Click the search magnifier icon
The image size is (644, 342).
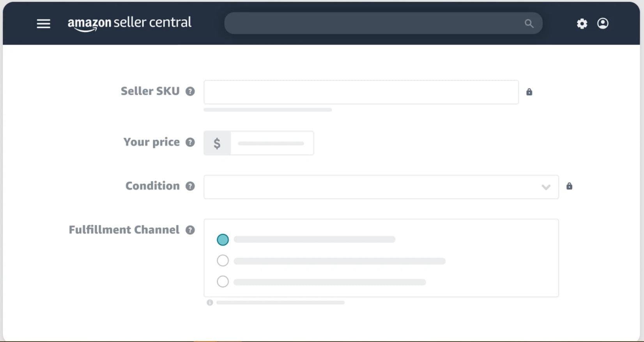[529, 23]
